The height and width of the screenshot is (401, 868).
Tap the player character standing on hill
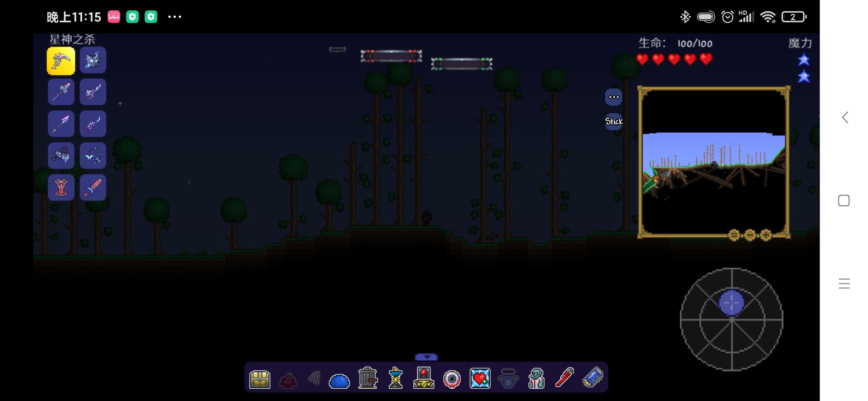tap(427, 218)
